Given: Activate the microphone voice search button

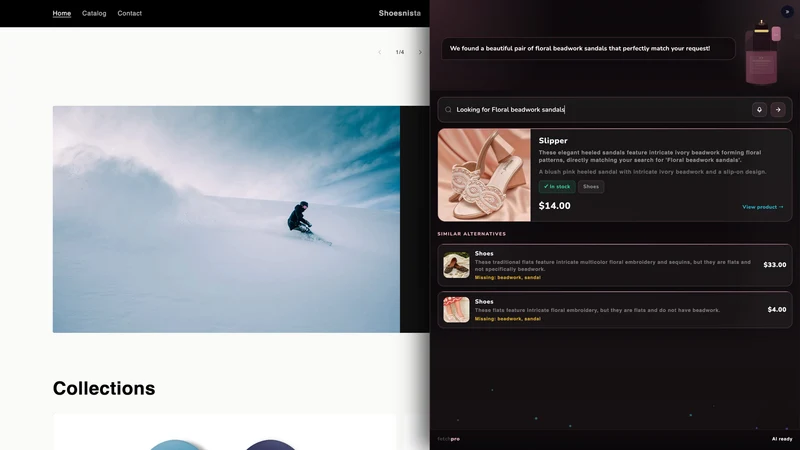Looking at the screenshot, I should click(x=759, y=110).
